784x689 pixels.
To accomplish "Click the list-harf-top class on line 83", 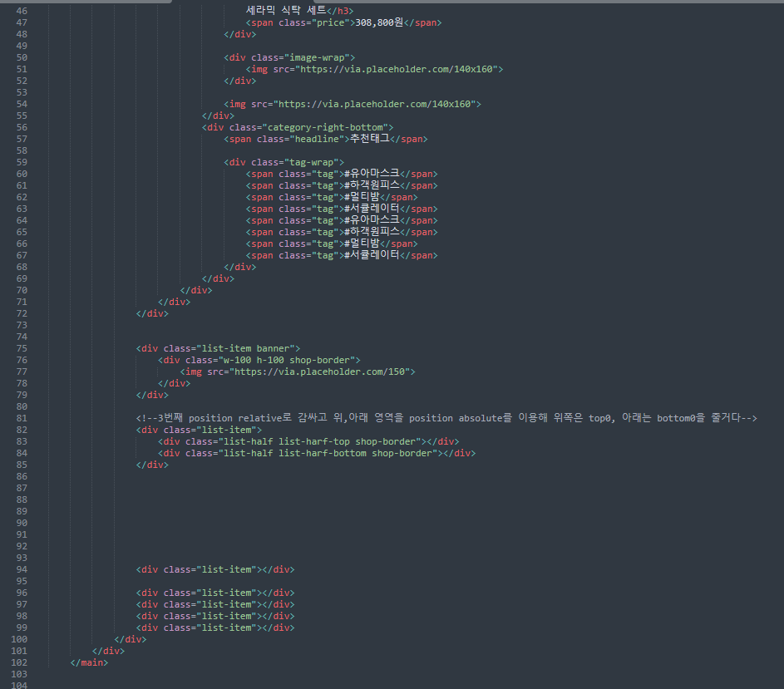I will (x=314, y=441).
